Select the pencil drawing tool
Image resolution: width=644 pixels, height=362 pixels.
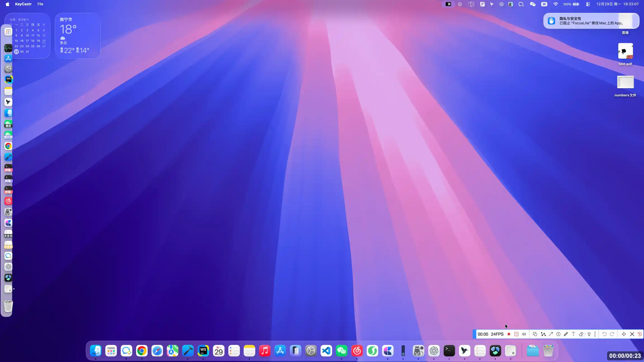pyautogui.click(x=566, y=334)
